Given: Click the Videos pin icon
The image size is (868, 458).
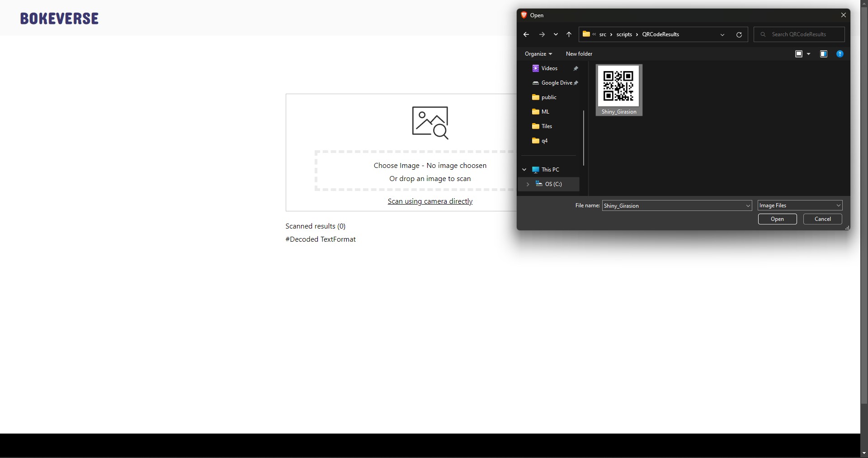Looking at the screenshot, I should pos(576,68).
